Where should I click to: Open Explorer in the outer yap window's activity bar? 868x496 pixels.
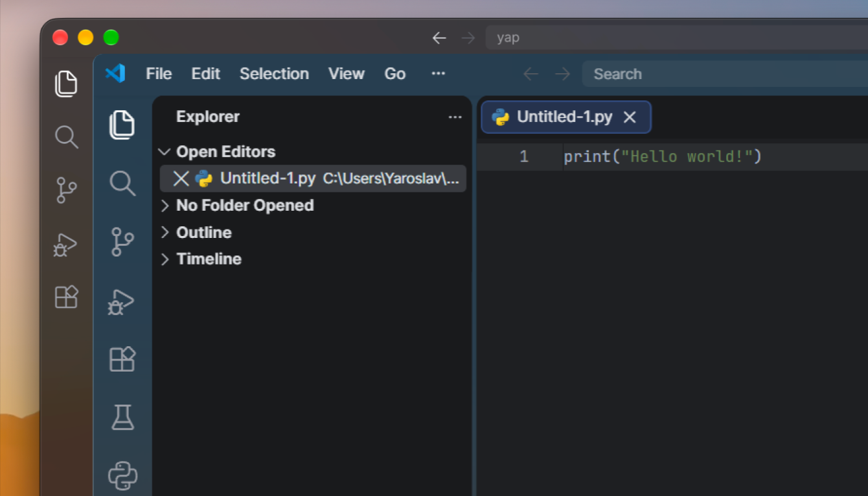tap(66, 84)
